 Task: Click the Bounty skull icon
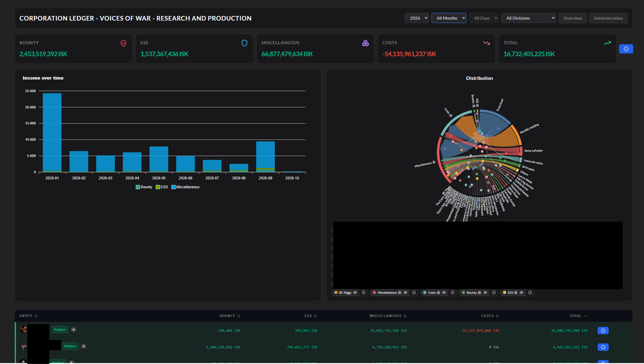123,43
